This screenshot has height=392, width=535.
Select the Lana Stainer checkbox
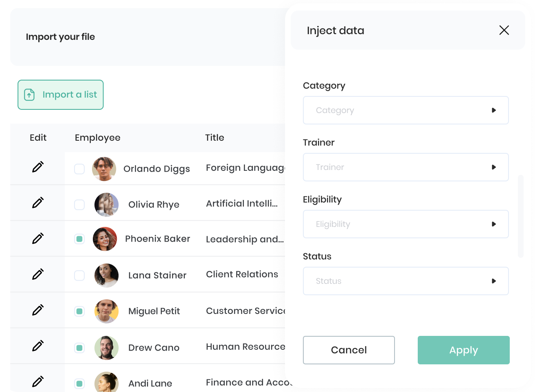tap(79, 275)
